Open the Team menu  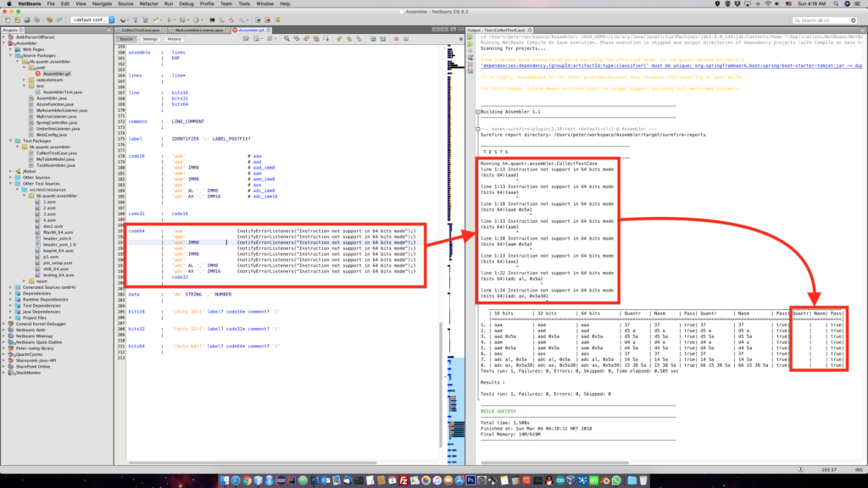[x=225, y=4]
